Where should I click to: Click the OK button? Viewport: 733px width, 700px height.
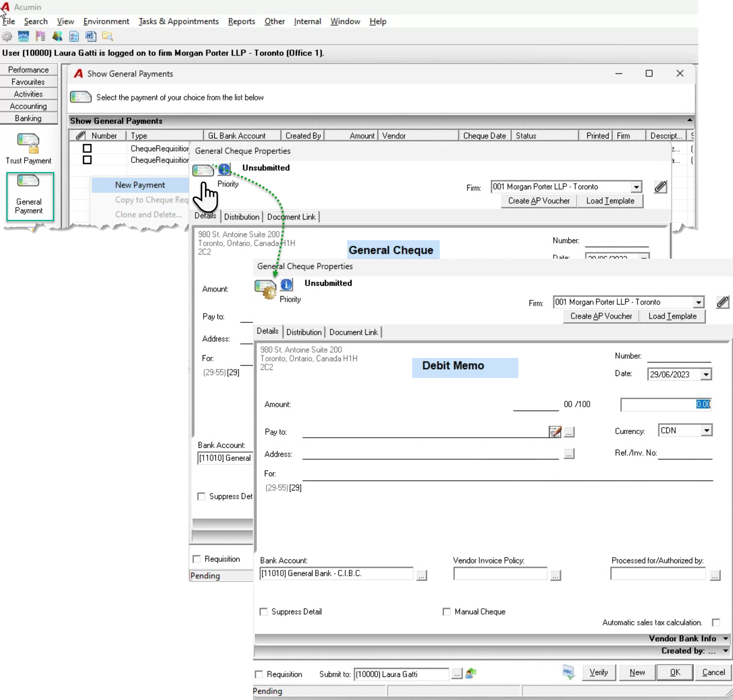[x=675, y=672]
